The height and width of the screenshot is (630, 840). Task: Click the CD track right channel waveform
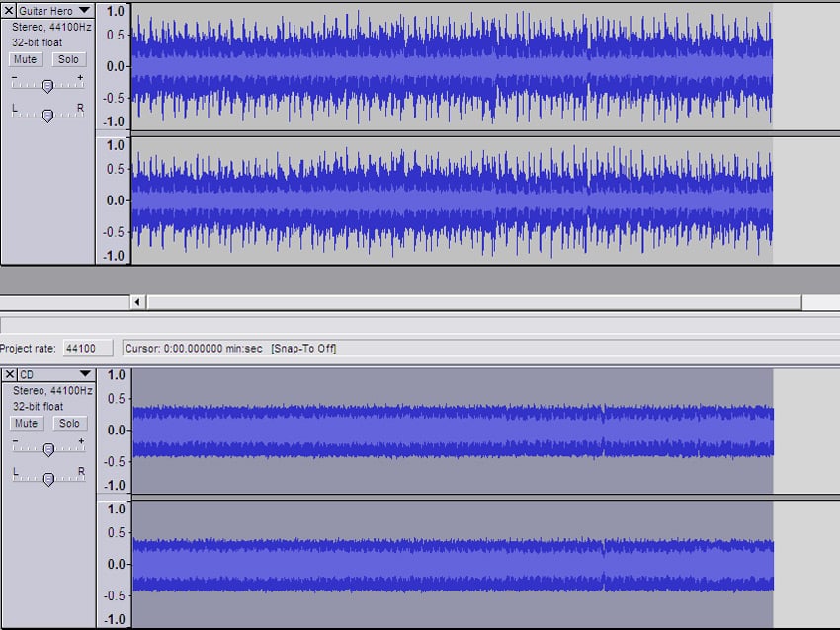pos(451,563)
